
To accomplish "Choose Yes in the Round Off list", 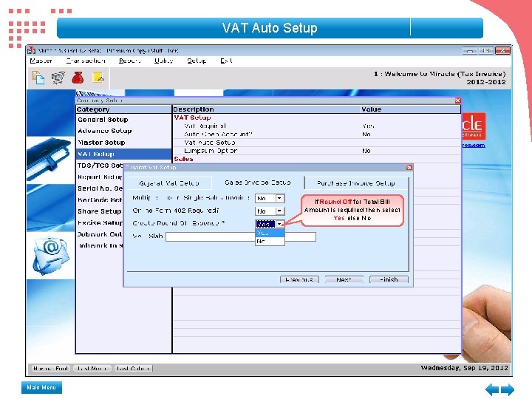I will [270, 233].
